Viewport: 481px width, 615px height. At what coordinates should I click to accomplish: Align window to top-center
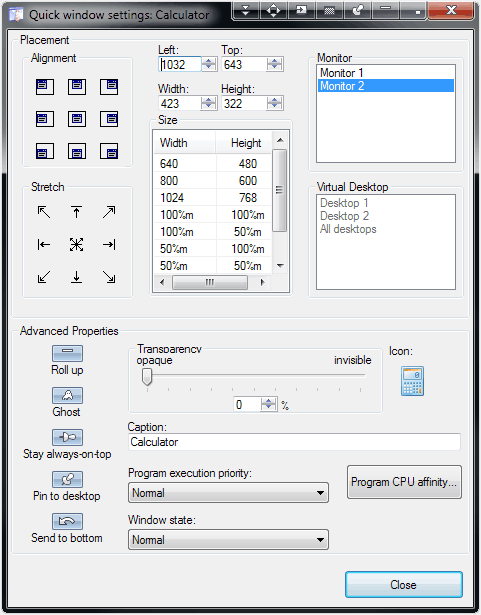pos(77,87)
